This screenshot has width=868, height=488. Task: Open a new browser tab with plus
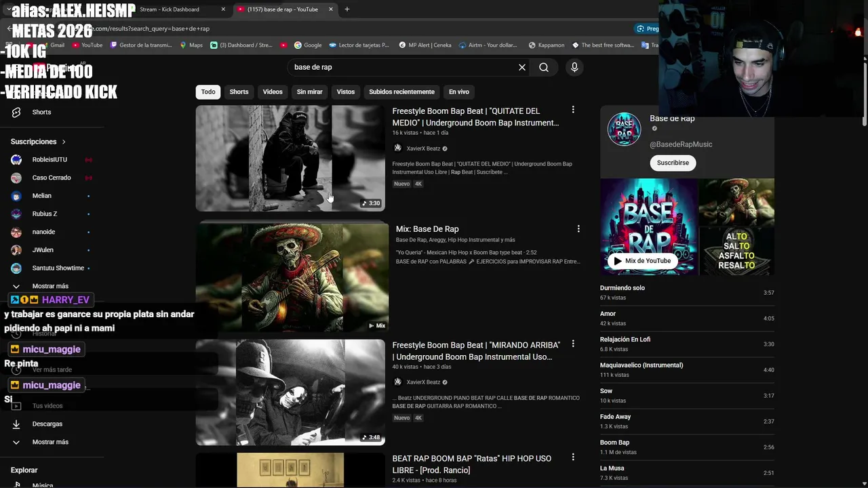coord(347,9)
